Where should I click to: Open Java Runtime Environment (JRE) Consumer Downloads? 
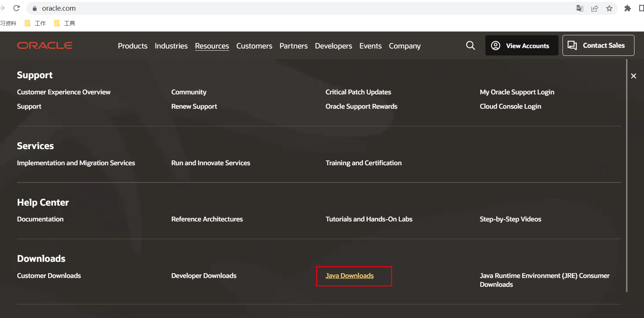(x=544, y=280)
